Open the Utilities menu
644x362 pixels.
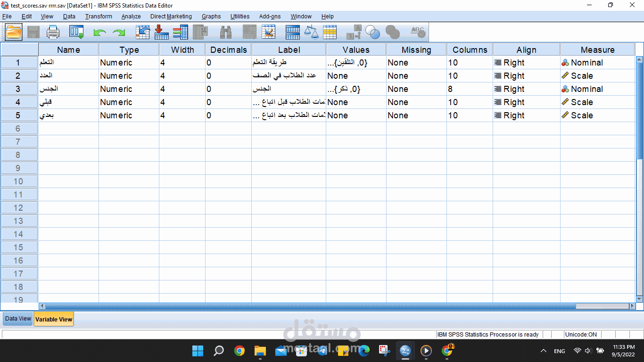[240, 16]
